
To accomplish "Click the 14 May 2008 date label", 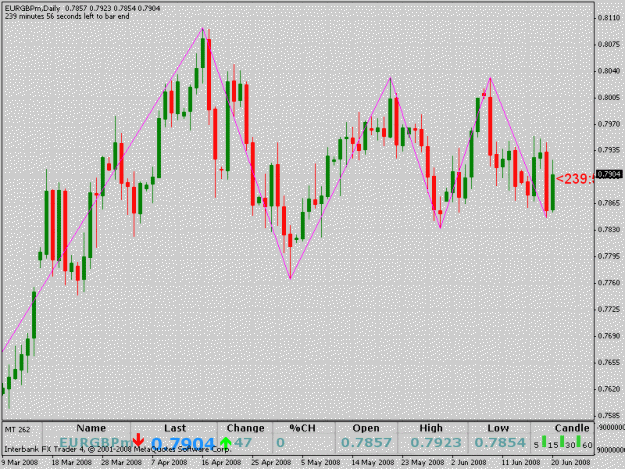I will click(372, 462).
